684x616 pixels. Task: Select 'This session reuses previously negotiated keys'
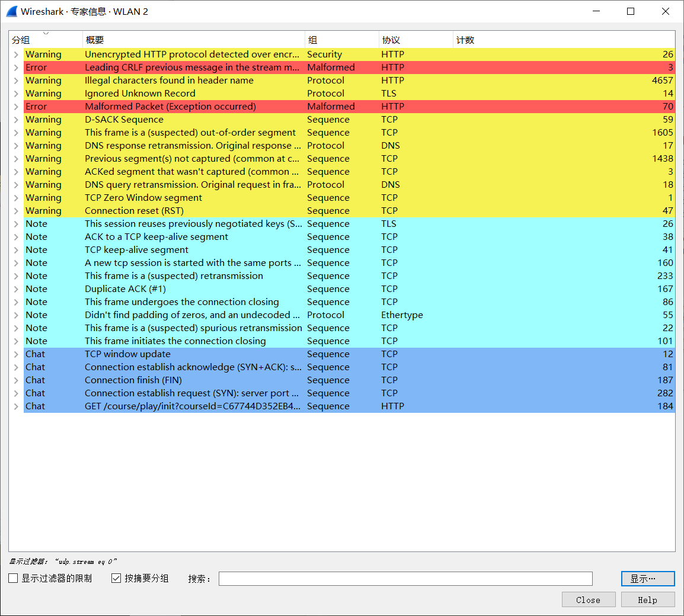[x=193, y=224]
